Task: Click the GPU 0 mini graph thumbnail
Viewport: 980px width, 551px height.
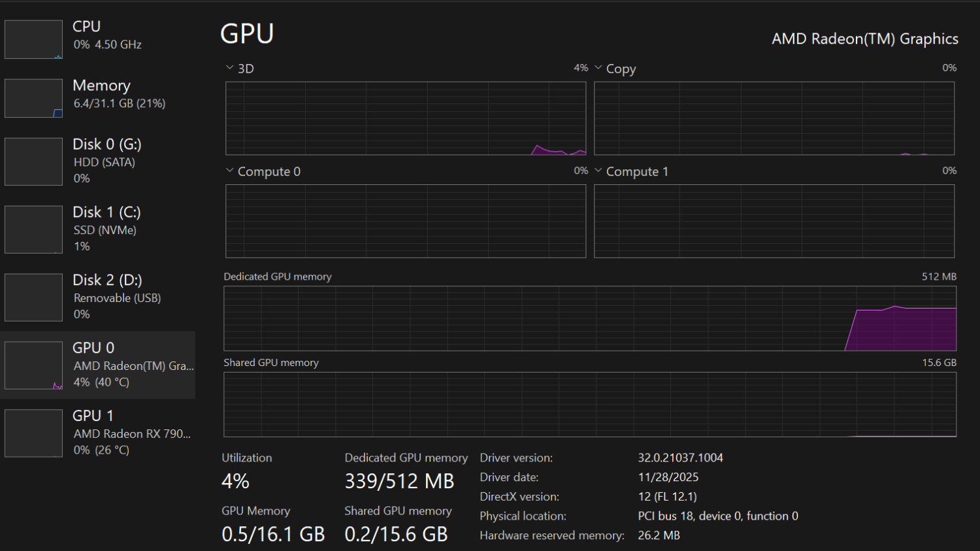Action: pos(33,365)
